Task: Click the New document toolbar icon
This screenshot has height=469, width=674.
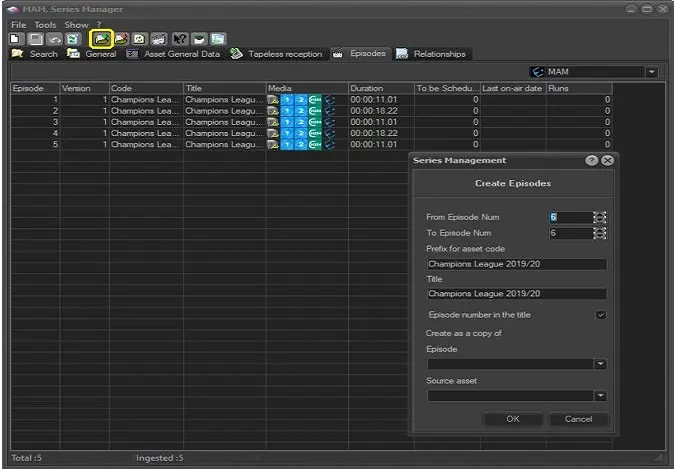Action: (x=16, y=38)
